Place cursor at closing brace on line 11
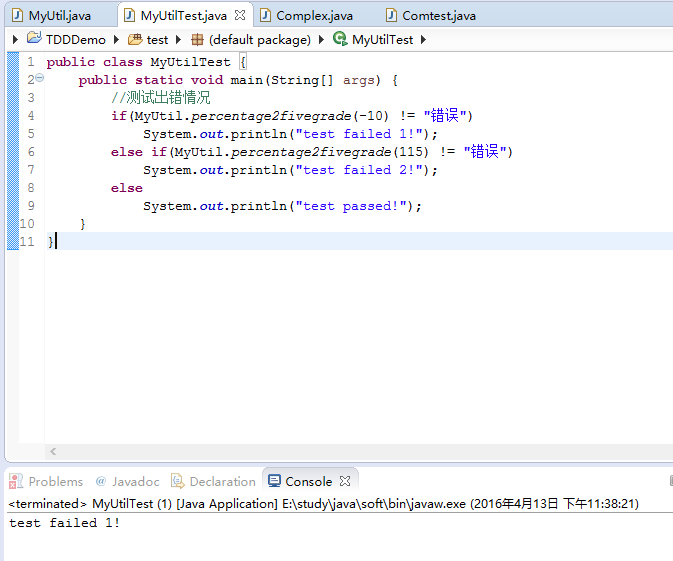 [x=51, y=242]
